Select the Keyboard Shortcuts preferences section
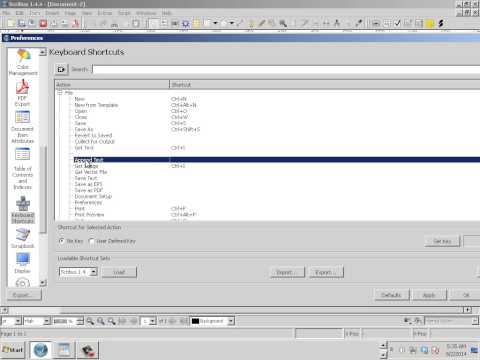 click(x=23, y=210)
